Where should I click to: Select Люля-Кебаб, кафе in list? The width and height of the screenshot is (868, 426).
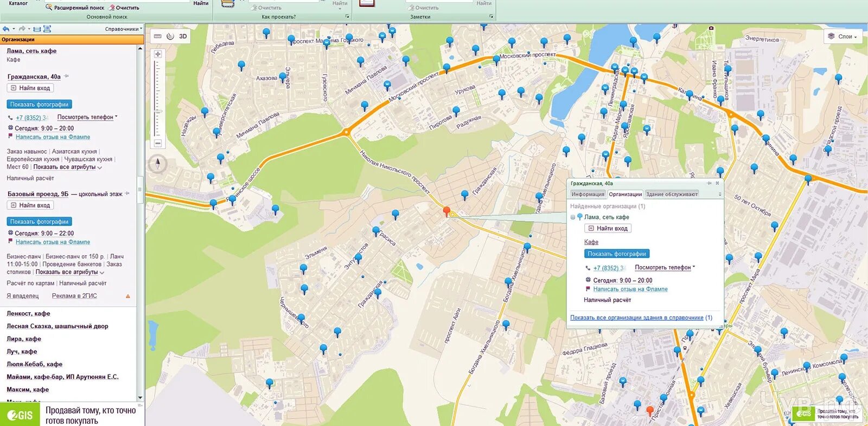pos(34,364)
